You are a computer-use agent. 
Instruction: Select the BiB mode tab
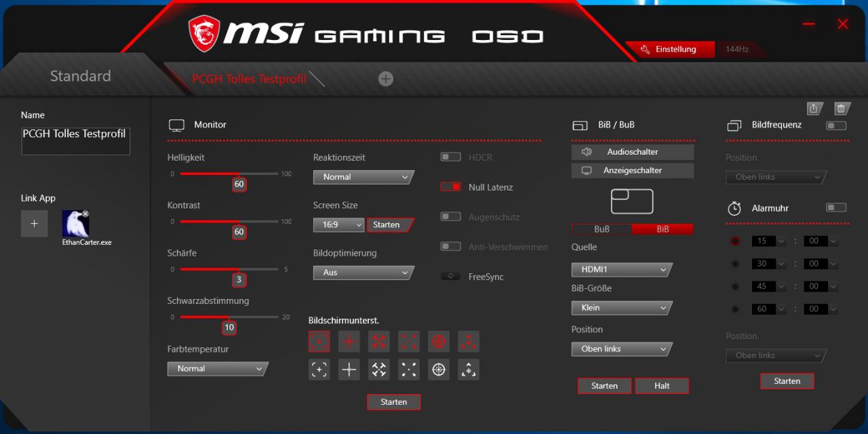(663, 229)
